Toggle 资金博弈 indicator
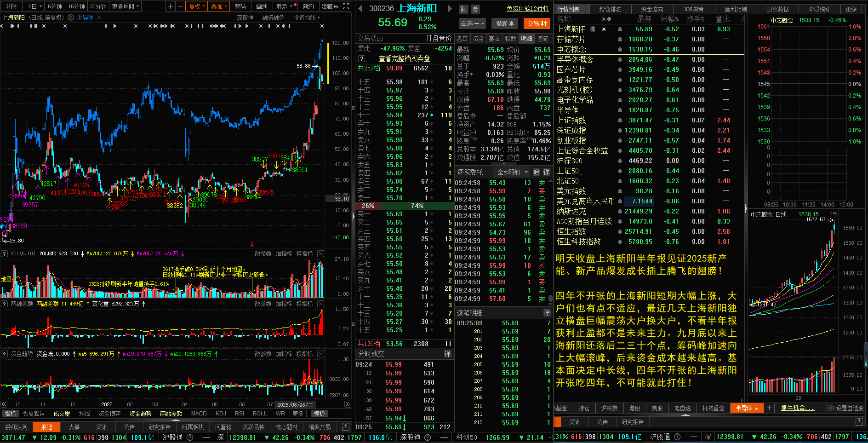Image resolution: width=868 pixels, height=443 pixels. coord(109,414)
